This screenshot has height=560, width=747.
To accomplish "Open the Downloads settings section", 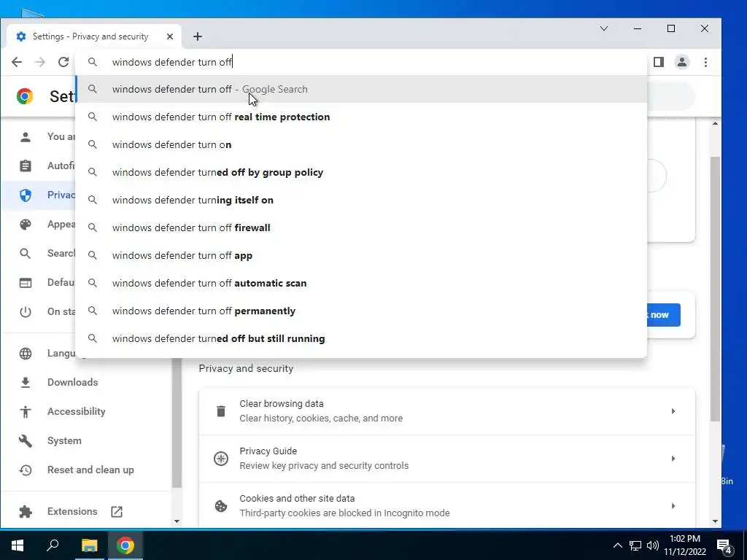I will (x=72, y=382).
